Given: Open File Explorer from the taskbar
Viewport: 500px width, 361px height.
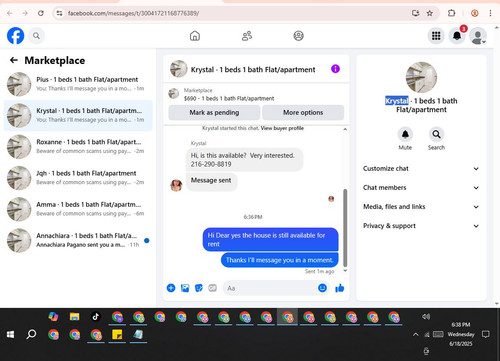Looking at the screenshot, I should point(74,316).
